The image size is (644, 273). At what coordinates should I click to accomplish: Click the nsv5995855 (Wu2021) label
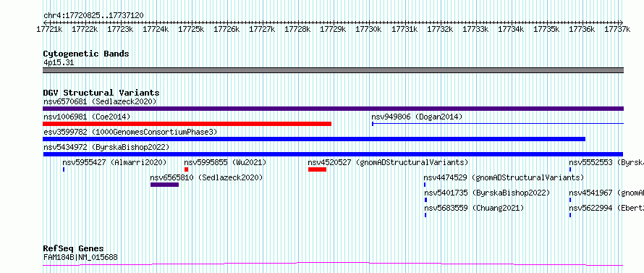(226, 162)
